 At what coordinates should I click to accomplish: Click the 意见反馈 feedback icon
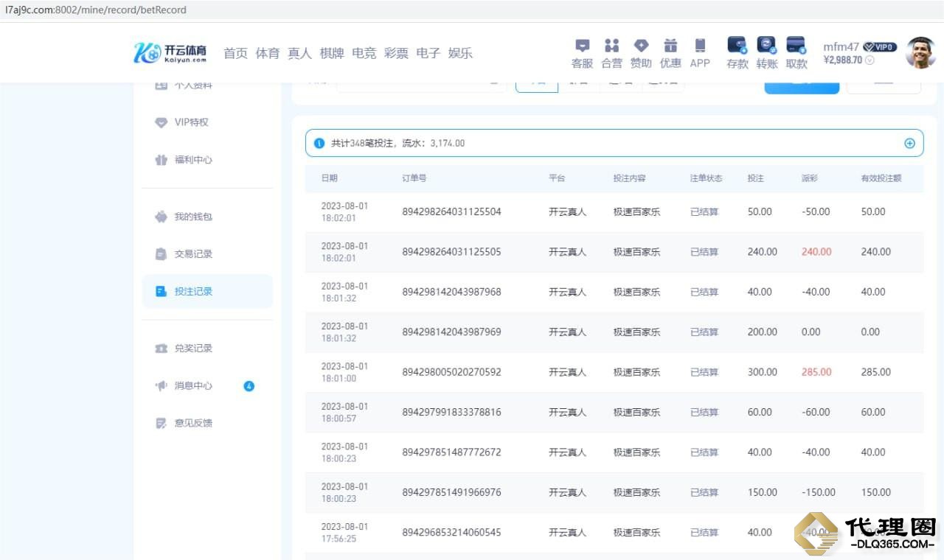pyautogui.click(x=162, y=424)
